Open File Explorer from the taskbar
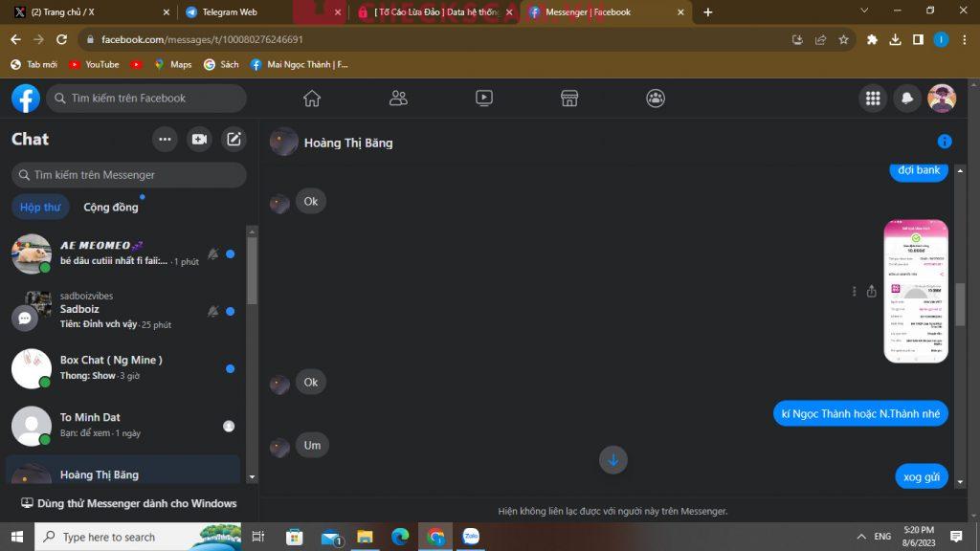This screenshot has height=551, width=980. pyautogui.click(x=365, y=537)
